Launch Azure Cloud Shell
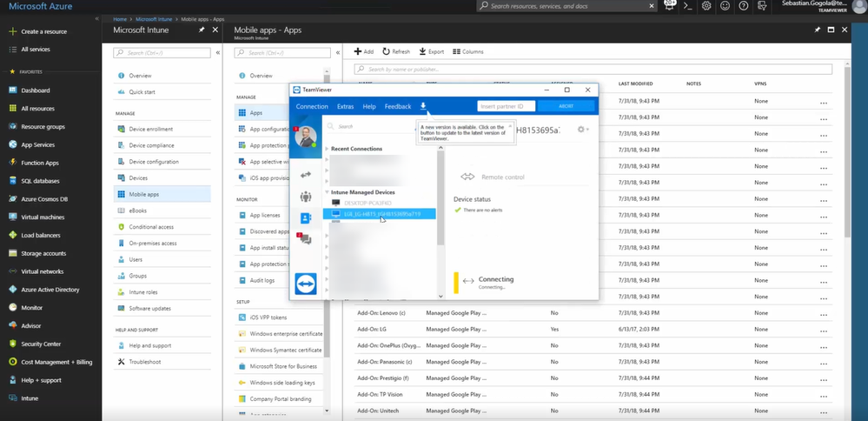868x421 pixels. coord(687,5)
